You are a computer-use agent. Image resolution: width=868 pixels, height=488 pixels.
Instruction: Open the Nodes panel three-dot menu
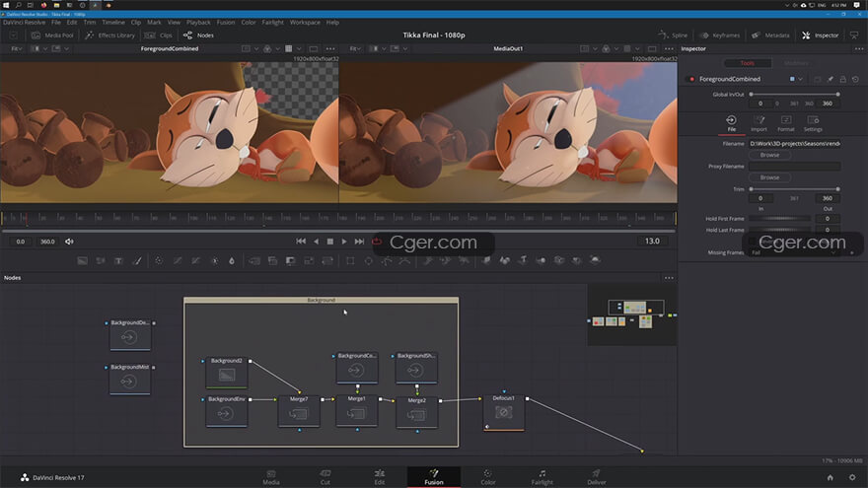click(669, 278)
